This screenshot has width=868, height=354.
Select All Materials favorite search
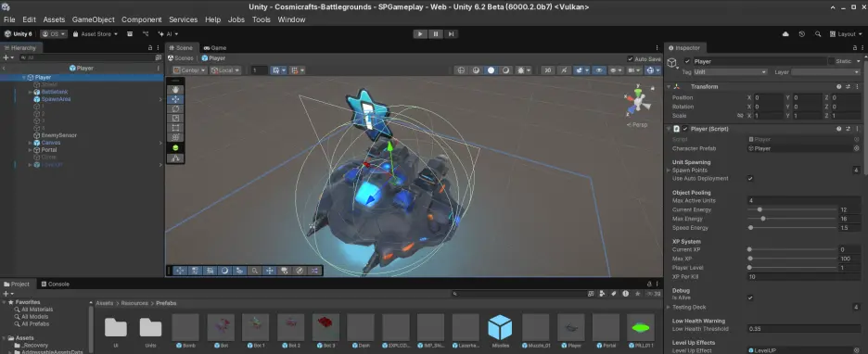38,310
